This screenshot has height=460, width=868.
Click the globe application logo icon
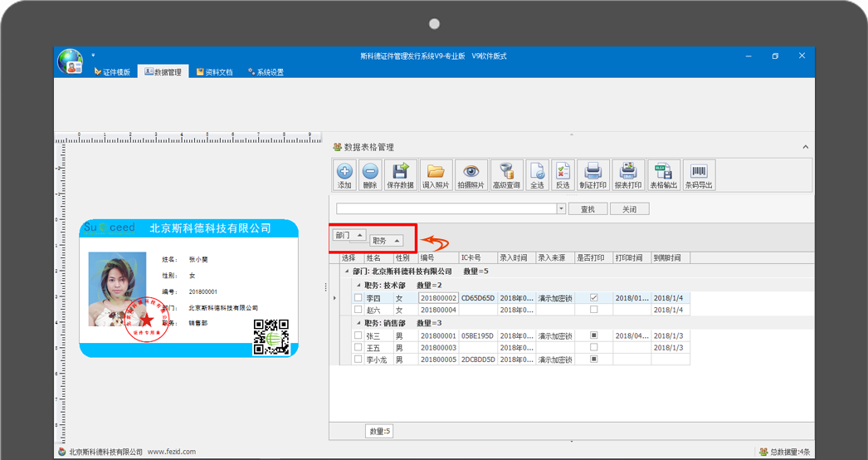point(71,61)
